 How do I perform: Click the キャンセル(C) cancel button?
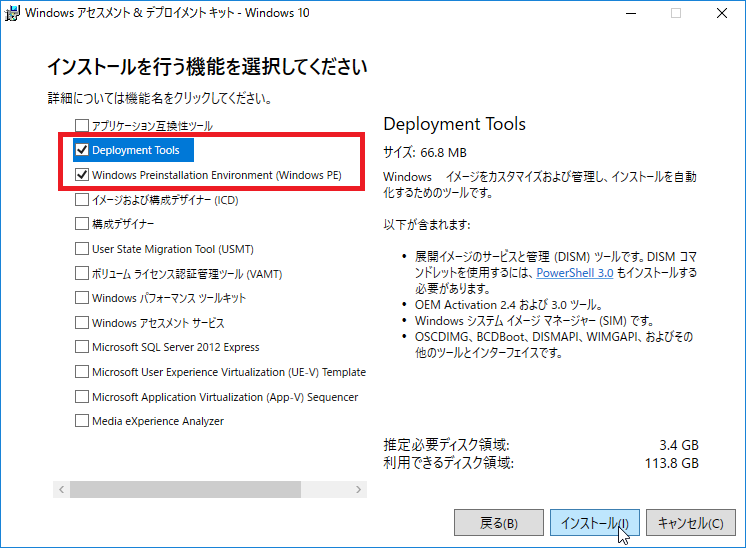690,523
